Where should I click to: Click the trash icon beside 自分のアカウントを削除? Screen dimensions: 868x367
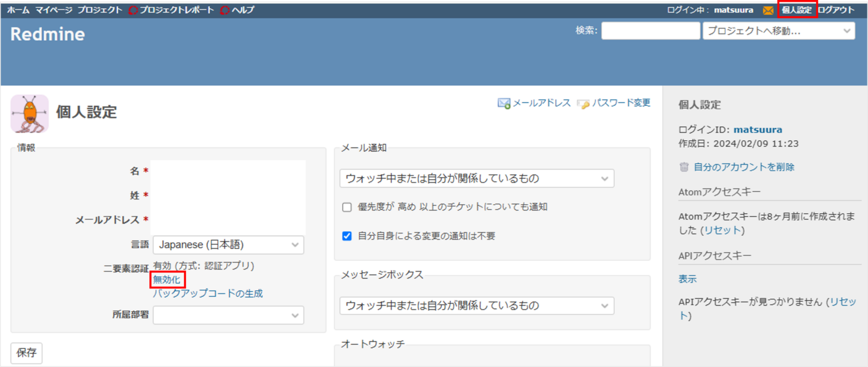[x=684, y=167]
